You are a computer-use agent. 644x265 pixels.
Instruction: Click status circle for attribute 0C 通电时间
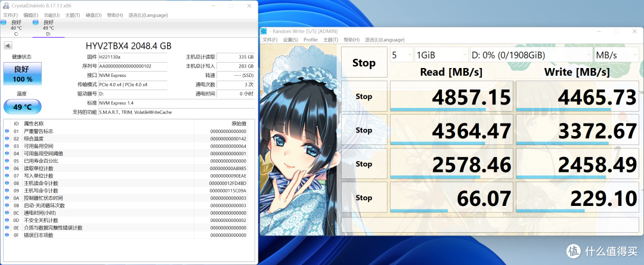click(7, 213)
